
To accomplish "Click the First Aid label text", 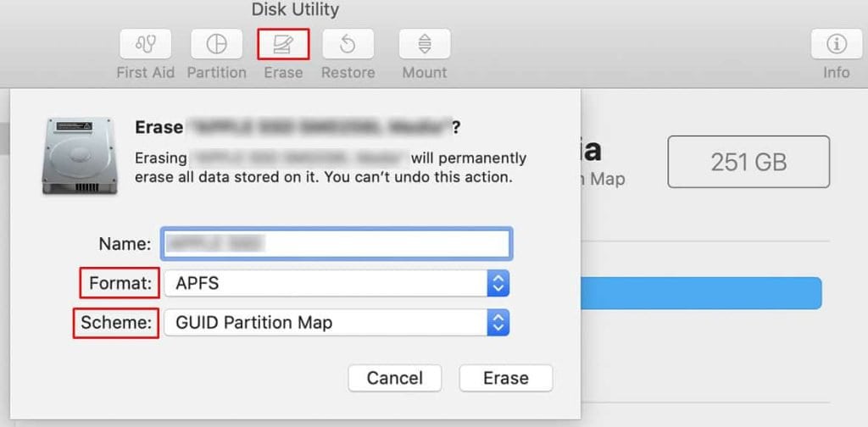I will click(x=146, y=73).
